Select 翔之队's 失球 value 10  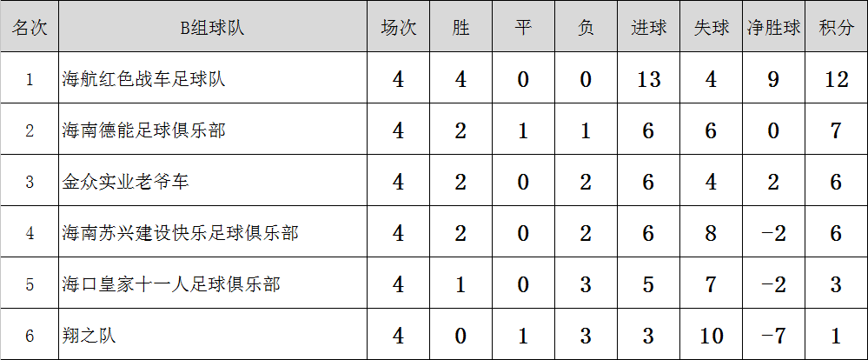click(711, 334)
